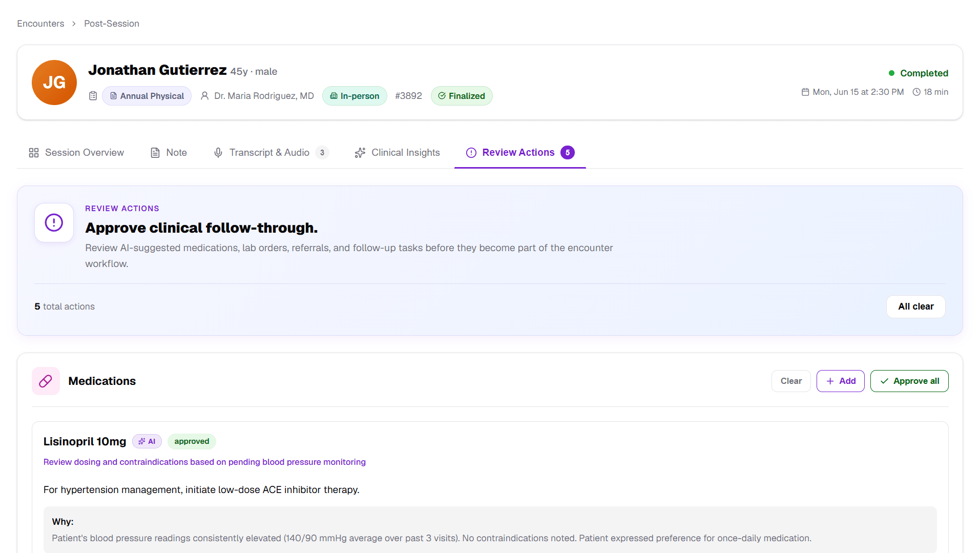Click the green Completed status dot
Screen dimensions: 980x553
click(x=891, y=73)
